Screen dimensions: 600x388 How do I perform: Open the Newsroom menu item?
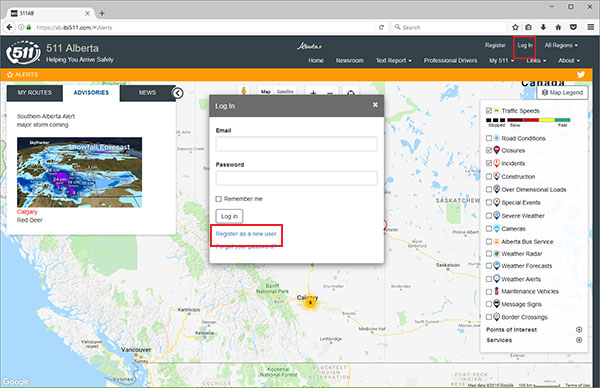350,60
